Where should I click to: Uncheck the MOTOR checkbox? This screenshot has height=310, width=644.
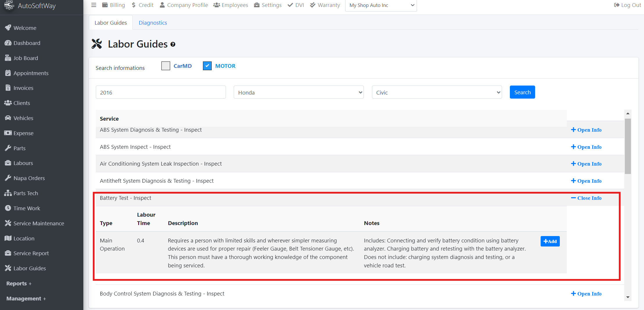click(207, 66)
